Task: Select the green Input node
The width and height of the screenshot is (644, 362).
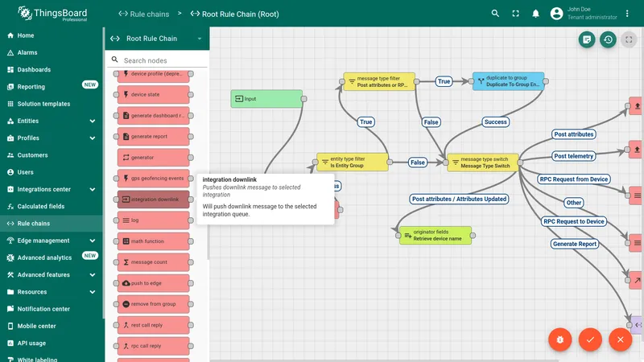Action: (266, 99)
